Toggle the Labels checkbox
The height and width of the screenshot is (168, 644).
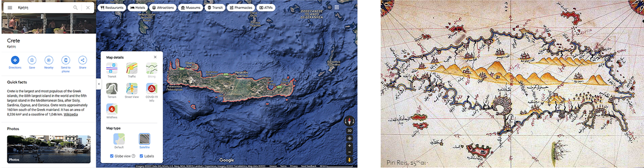coord(141,156)
